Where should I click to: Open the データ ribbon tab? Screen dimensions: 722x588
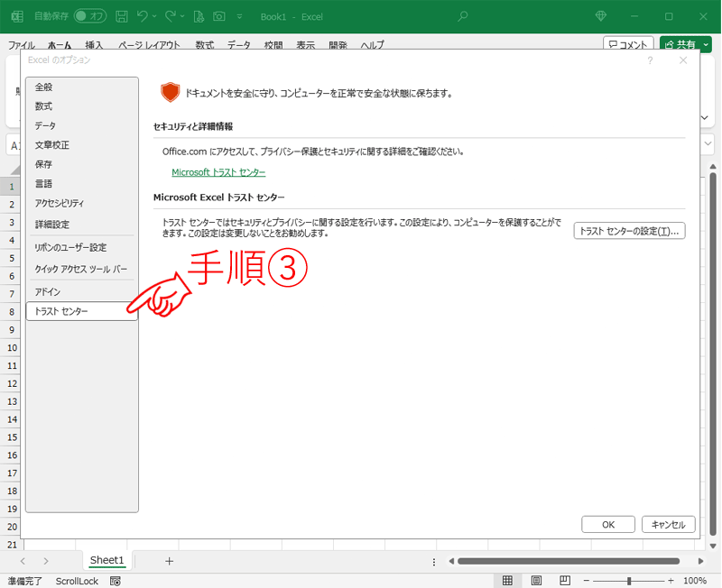pyautogui.click(x=239, y=44)
